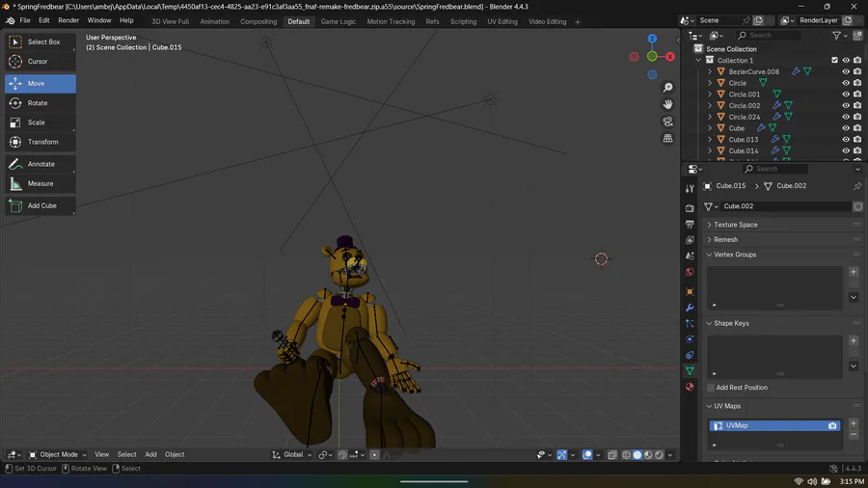The height and width of the screenshot is (488, 868).
Task: Add a new UV map
Action: [854, 423]
